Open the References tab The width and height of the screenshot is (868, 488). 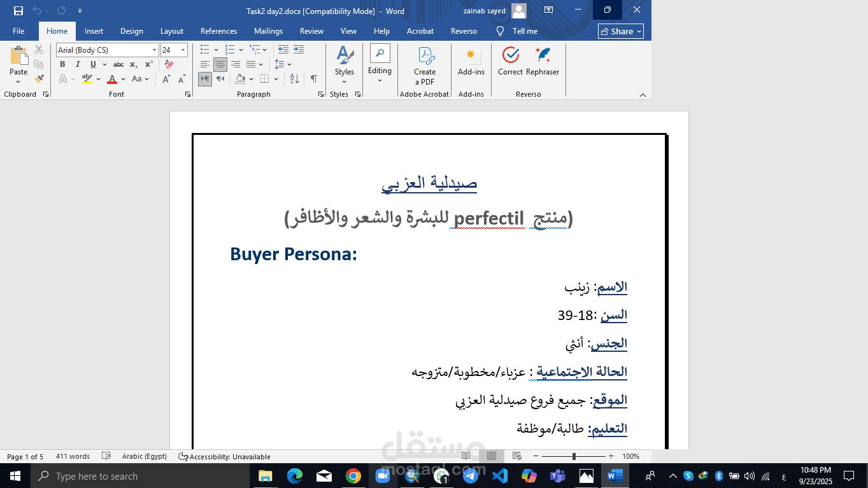[218, 31]
